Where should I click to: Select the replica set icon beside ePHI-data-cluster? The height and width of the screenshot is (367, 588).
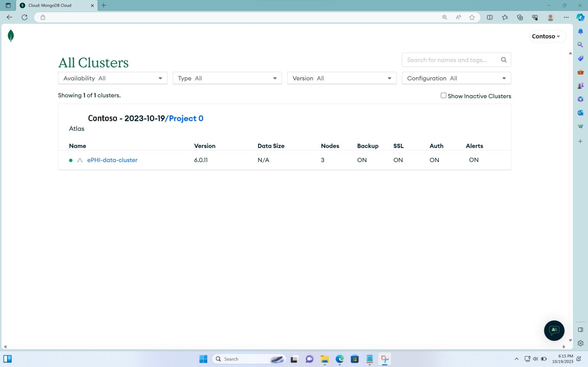point(79,160)
